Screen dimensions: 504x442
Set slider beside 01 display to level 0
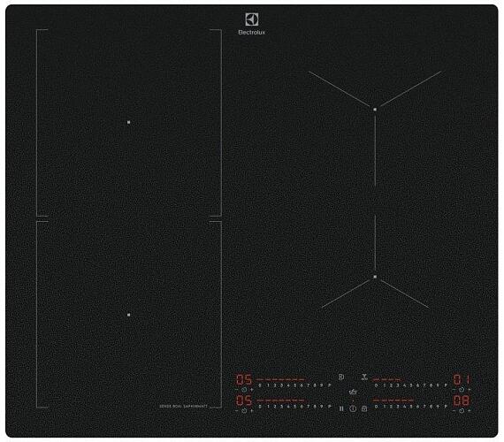coord(376,385)
